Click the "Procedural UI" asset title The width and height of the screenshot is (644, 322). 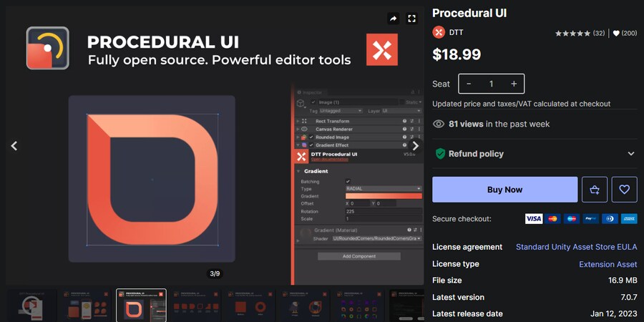coord(469,13)
